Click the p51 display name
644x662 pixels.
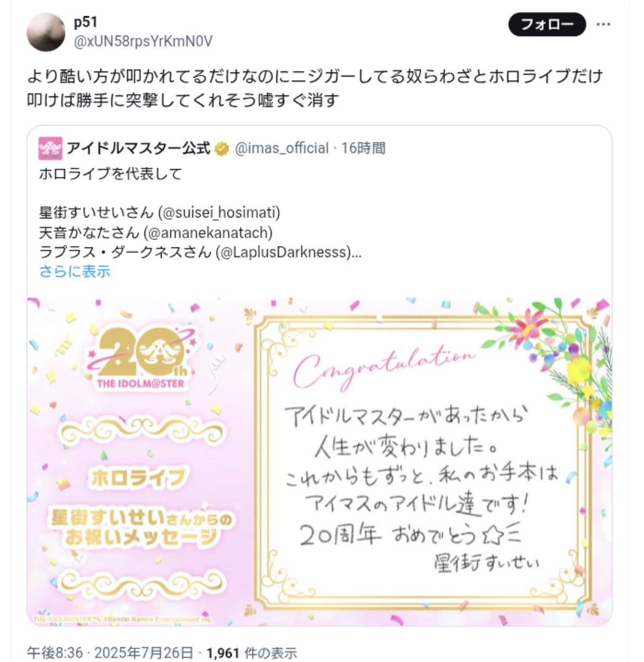85,22
